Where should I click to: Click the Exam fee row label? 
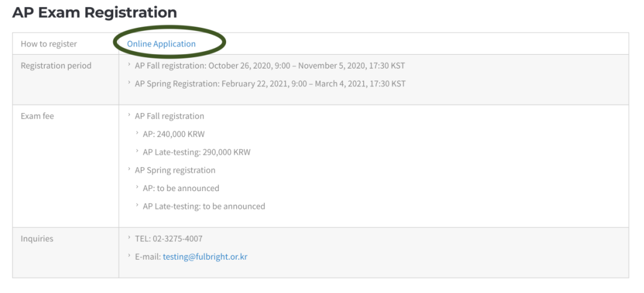pyautogui.click(x=38, y=116)
